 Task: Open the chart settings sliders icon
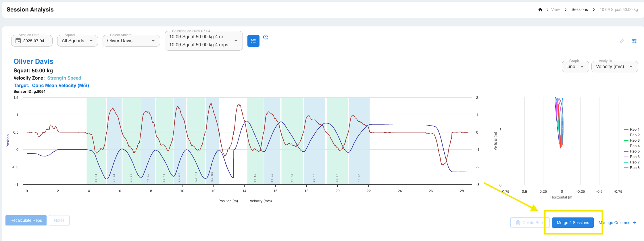(x=634, y=41)
